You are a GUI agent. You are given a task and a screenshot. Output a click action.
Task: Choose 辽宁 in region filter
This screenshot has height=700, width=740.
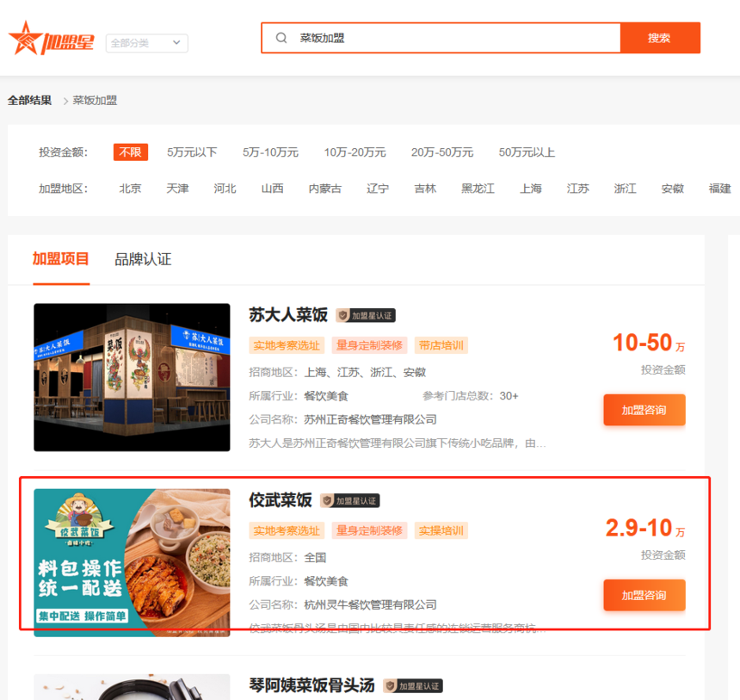click(x=378, y=189)
